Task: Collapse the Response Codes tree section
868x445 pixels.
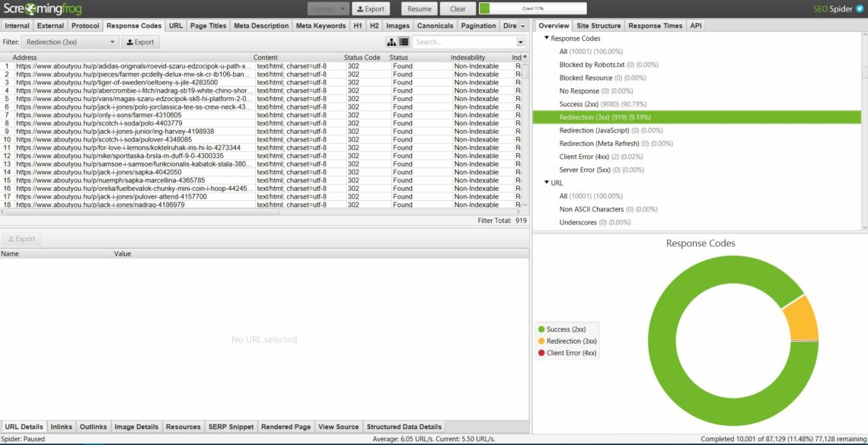Action: [x=547, y=38]
